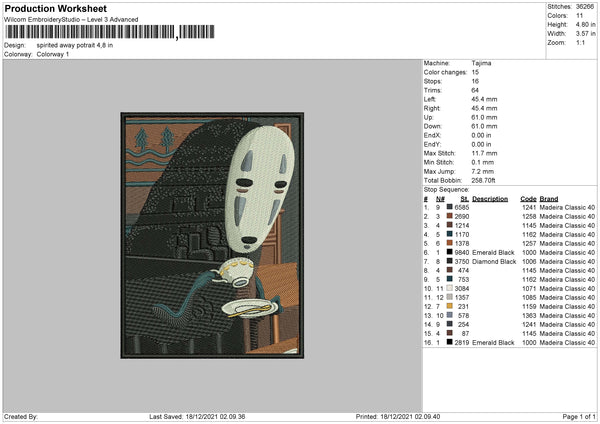Click the barcode under the worksheet title

tap(110, 32)
